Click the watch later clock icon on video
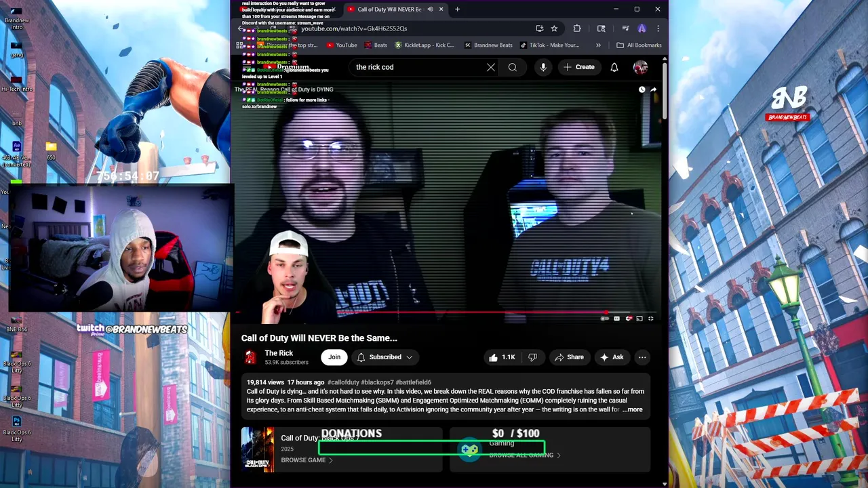This screenshot has width=868, height=488. coord(642,89)
